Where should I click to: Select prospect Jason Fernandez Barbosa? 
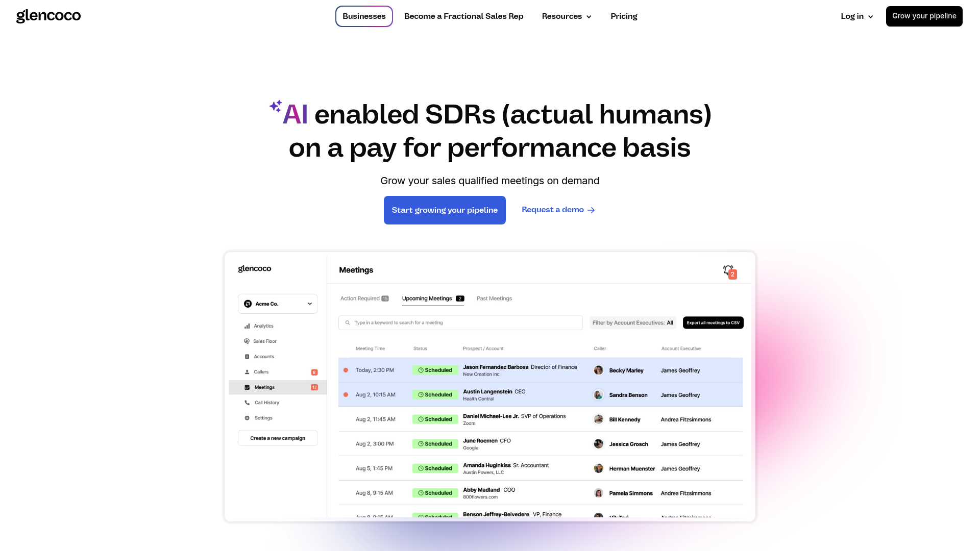(496, 367)
